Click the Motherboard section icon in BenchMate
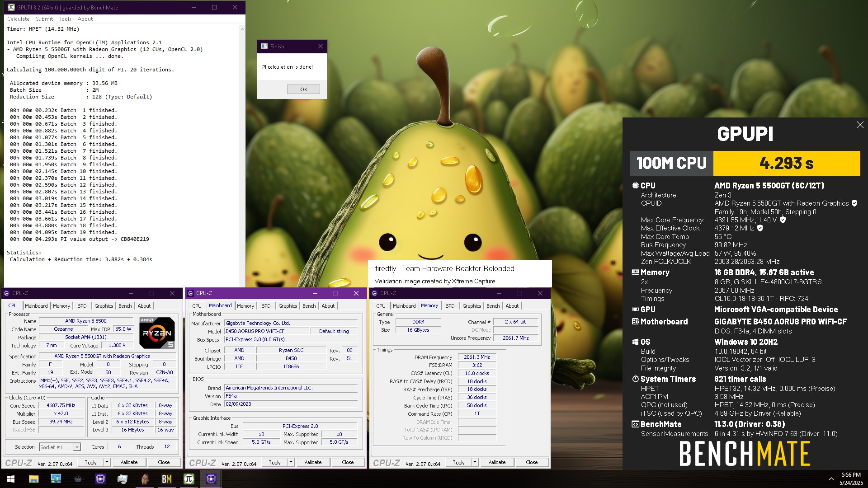This screenshot has width=868, height=488. (635, 322)
